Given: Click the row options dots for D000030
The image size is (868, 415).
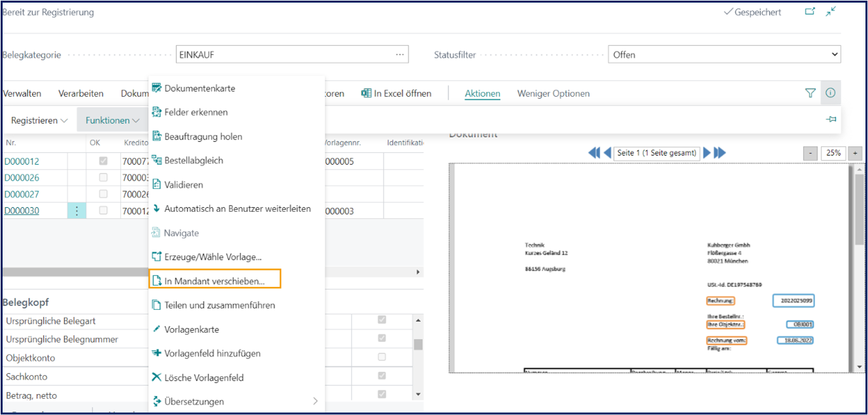Looking at the screenshot, I should pyautogui.click(x=76, y=210).
